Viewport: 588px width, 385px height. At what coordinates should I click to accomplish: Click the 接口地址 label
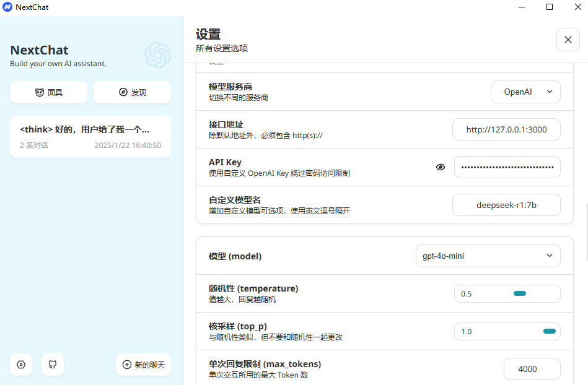[226, 124]
